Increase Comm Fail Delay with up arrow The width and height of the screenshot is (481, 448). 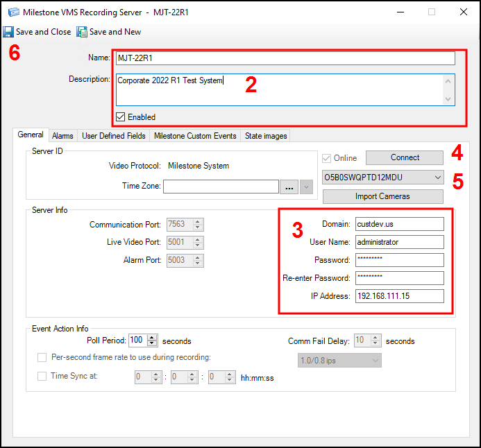pos(375,337)
